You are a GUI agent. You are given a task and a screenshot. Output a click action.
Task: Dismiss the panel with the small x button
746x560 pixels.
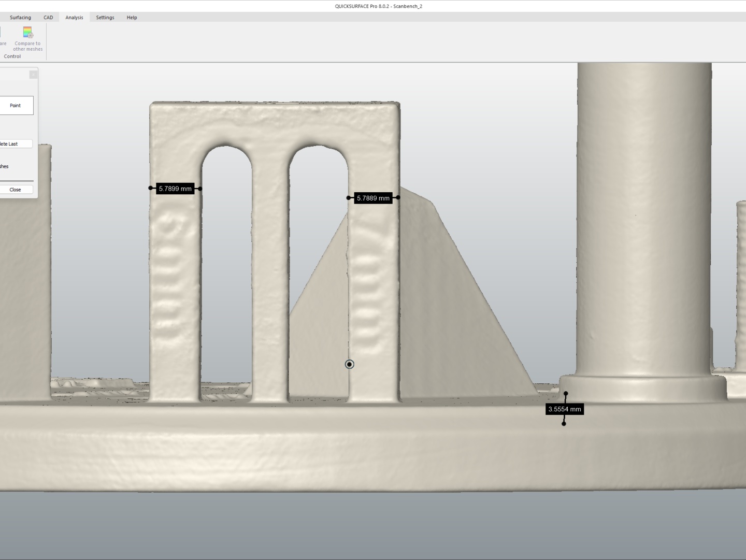[x=33, y=75]
